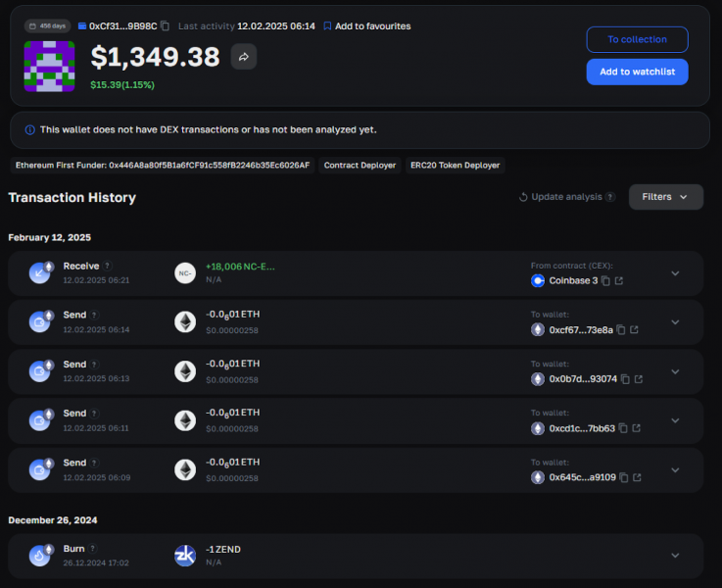Copy the 0xcd1c...7bb63 wallet address
This screenshot has height=588, width=722.
pos(623,428)
